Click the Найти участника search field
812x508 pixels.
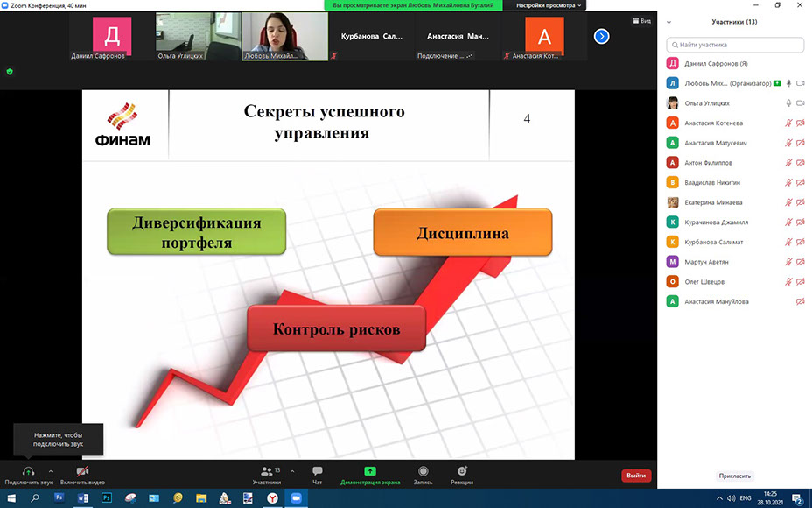735,44
